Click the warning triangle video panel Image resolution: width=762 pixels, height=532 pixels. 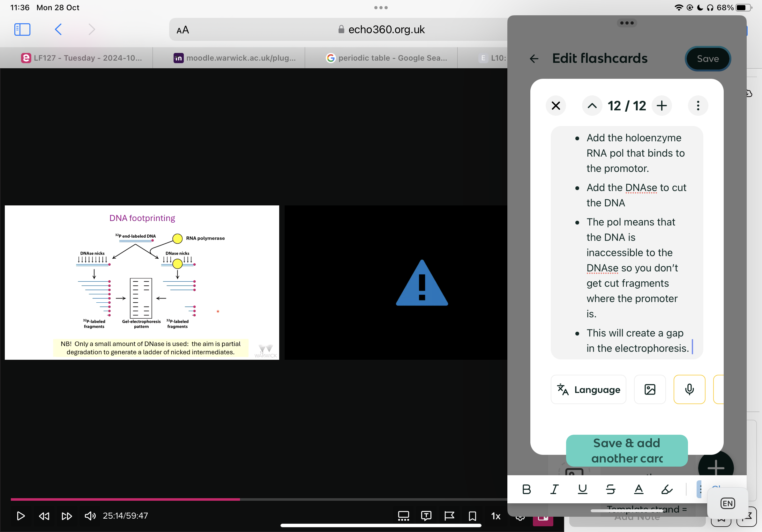(422, 282)
